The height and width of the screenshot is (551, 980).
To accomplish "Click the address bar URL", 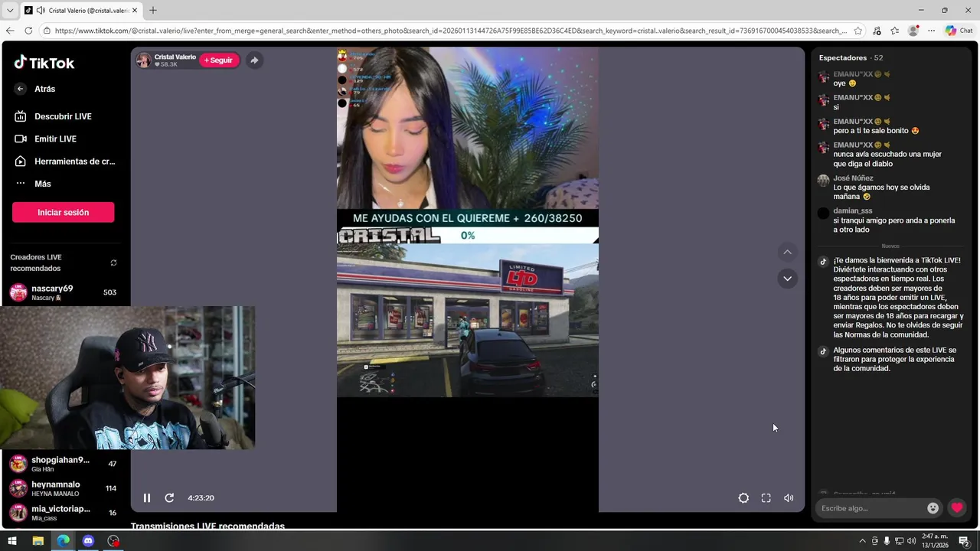I will (x=450, y=31).
